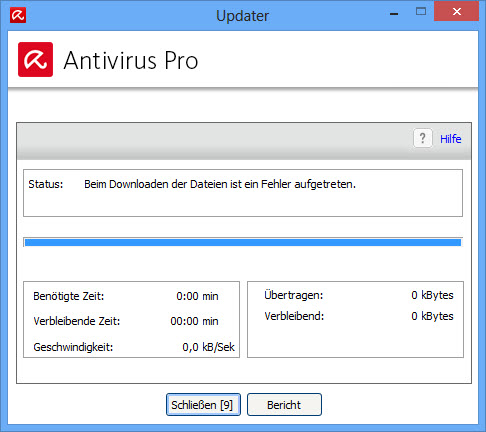Click the large Avira Antivirus Pro logo
486x432 pixels.
coord(35,59)
